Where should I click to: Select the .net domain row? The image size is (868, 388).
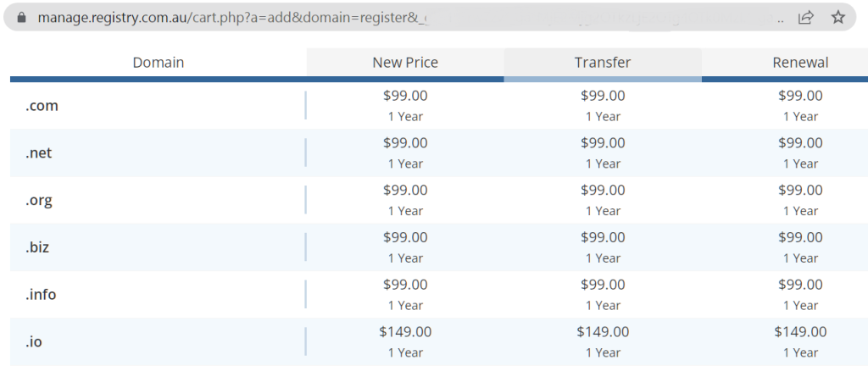pos(439,152)
